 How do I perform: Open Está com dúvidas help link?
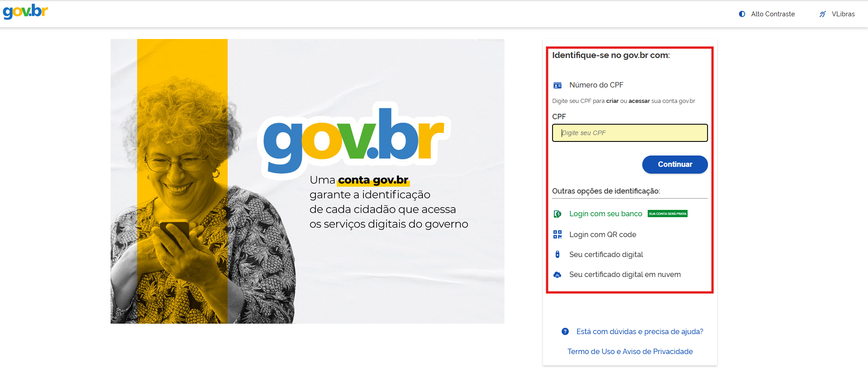(x=640, y=331)
